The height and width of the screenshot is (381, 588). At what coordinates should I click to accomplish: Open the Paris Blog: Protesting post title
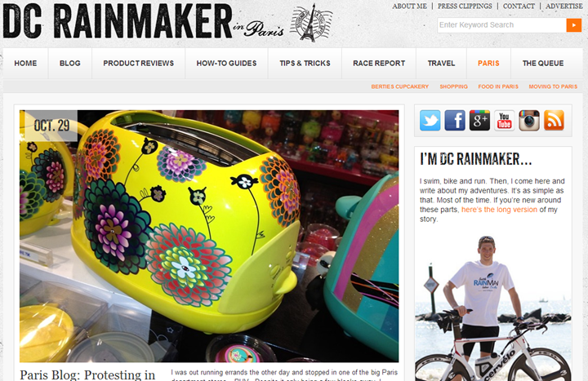click(x=87, y=374)
